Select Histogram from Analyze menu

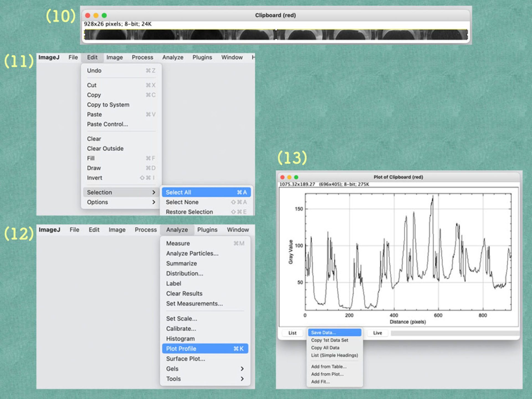point(180,339)
